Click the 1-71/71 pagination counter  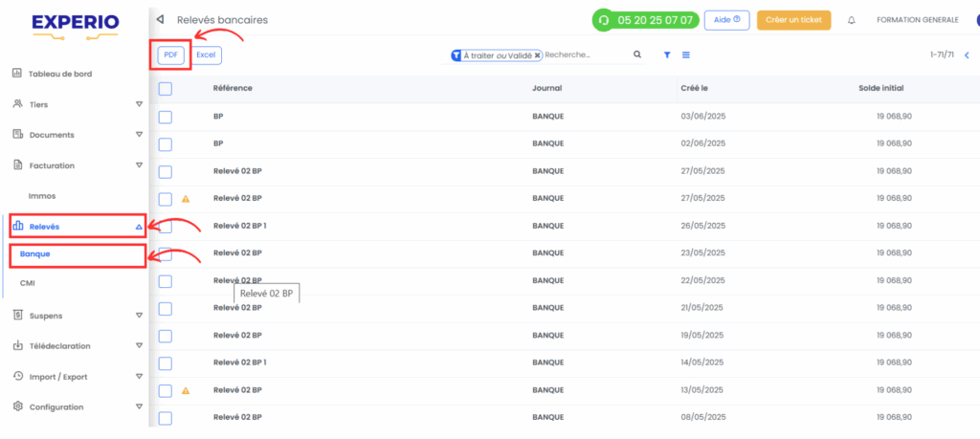[x=942, y=55]
